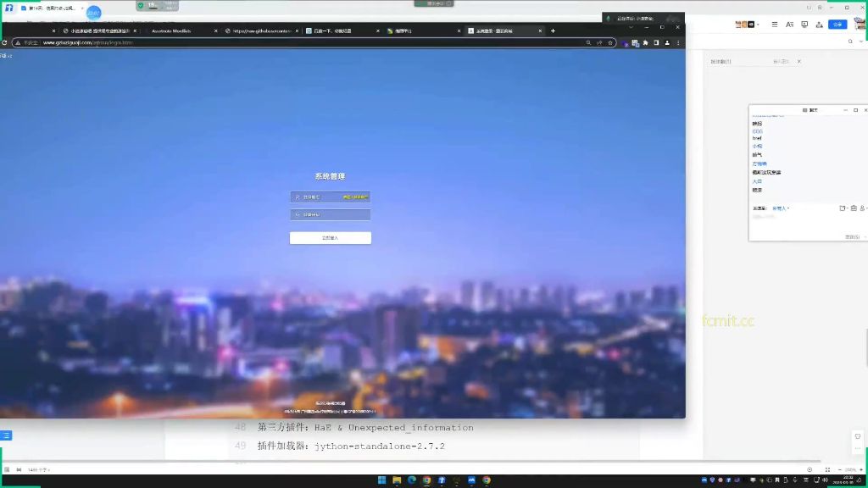Click the blue list icon at left edge of editor
The image size is (868, 488).
(x=6, y=436)
